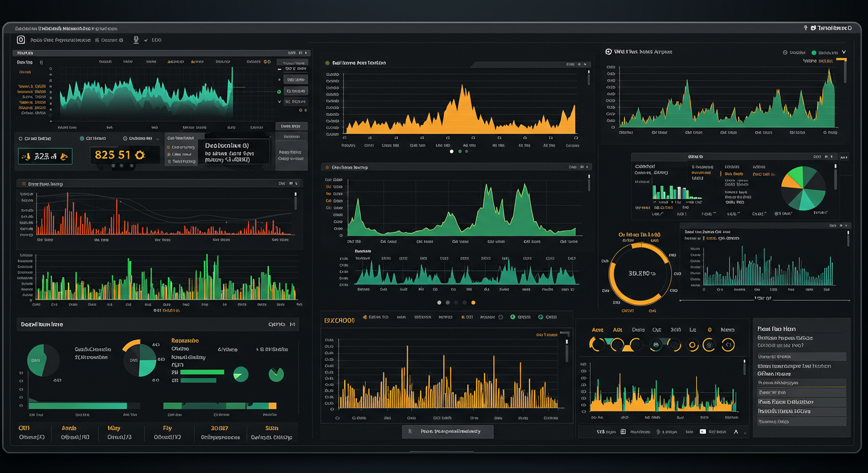
Task: Click the white pagination dot below the orange area chart
Action: (x=451, y=151)
